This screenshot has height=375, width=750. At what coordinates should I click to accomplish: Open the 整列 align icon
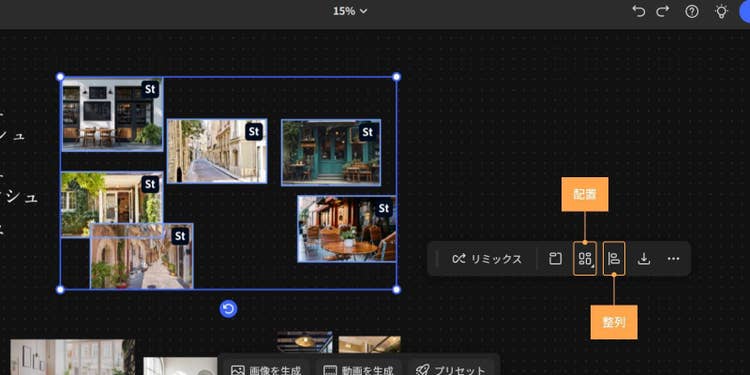point(614,259)
